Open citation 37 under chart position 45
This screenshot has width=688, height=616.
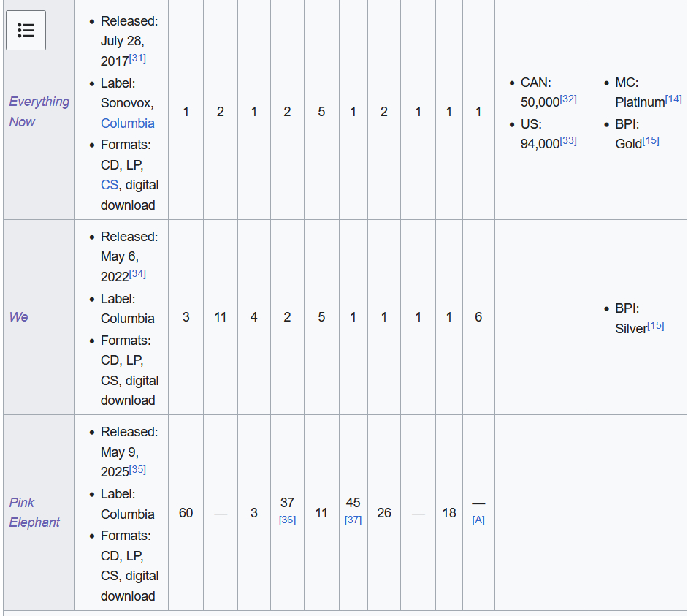[353, 520]
